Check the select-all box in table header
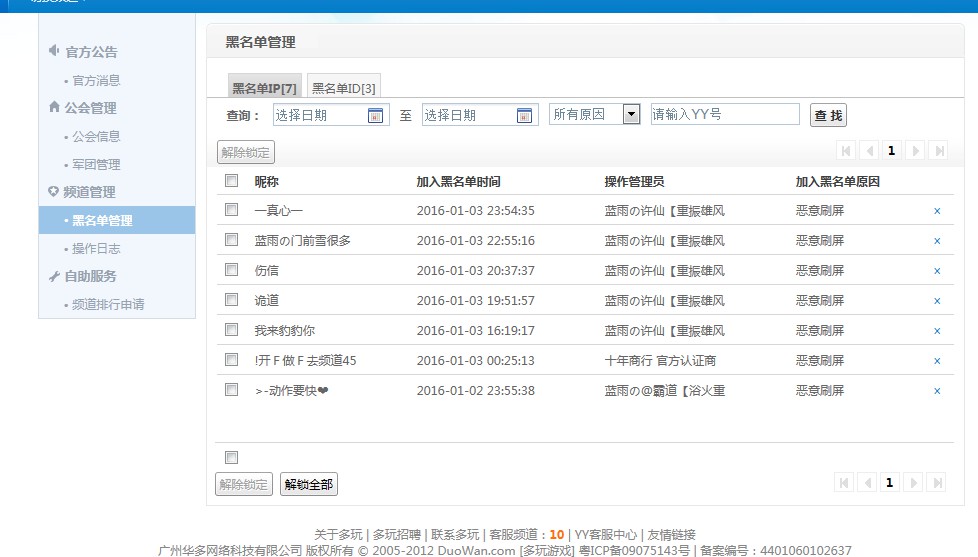Screen dimensions: 978x557 point(232,181)
